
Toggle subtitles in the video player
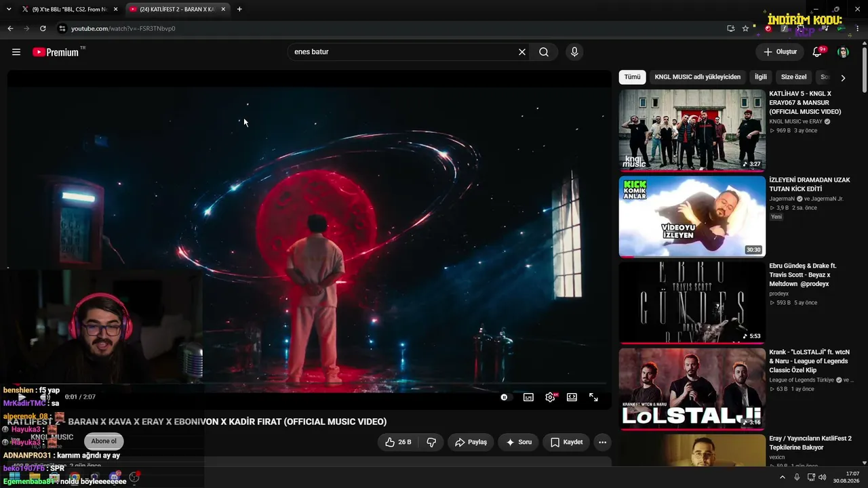tap(528, 397)
